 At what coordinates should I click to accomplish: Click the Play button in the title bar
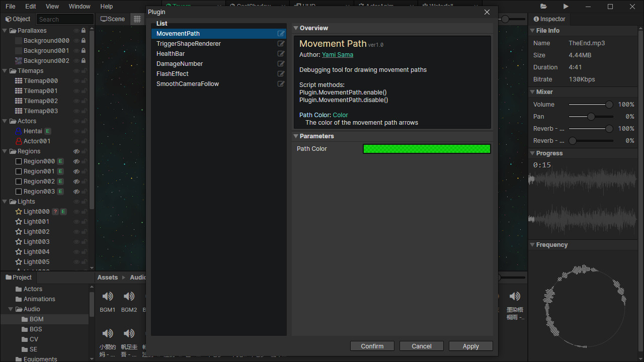(x=566, y=7)
